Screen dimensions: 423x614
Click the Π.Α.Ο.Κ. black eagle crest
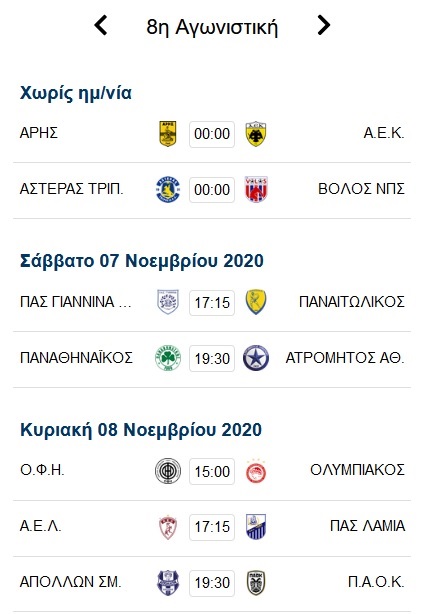[x=256, y=583]
